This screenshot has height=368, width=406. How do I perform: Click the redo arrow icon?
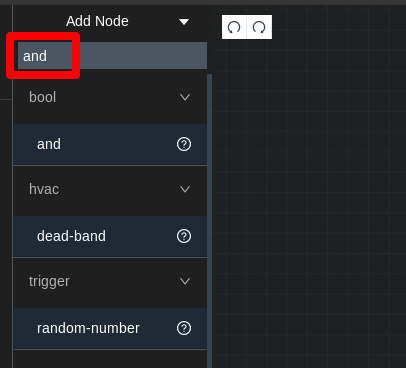coord(259,27)
